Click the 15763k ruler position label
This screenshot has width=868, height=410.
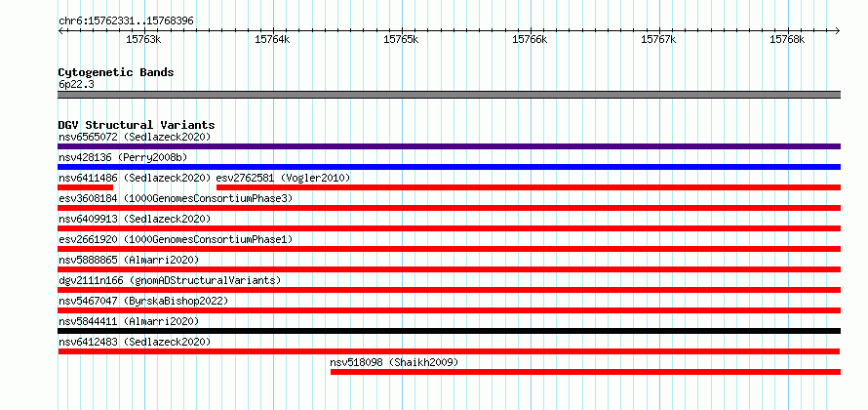coord(143,39)
